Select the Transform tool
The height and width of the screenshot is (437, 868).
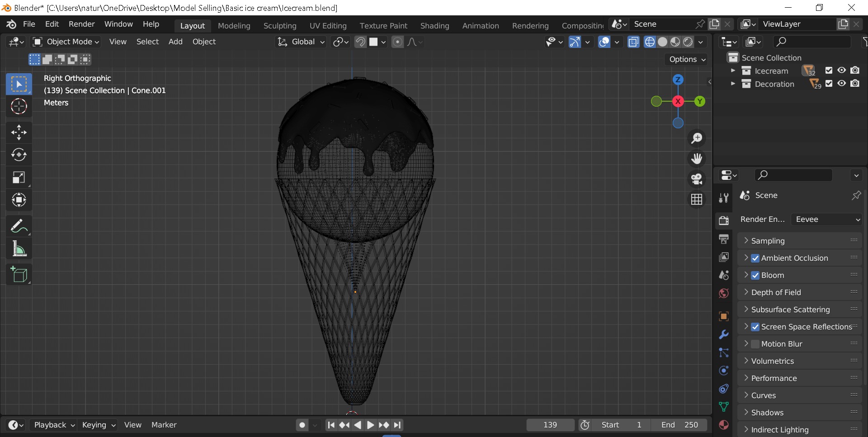point(19,200)
